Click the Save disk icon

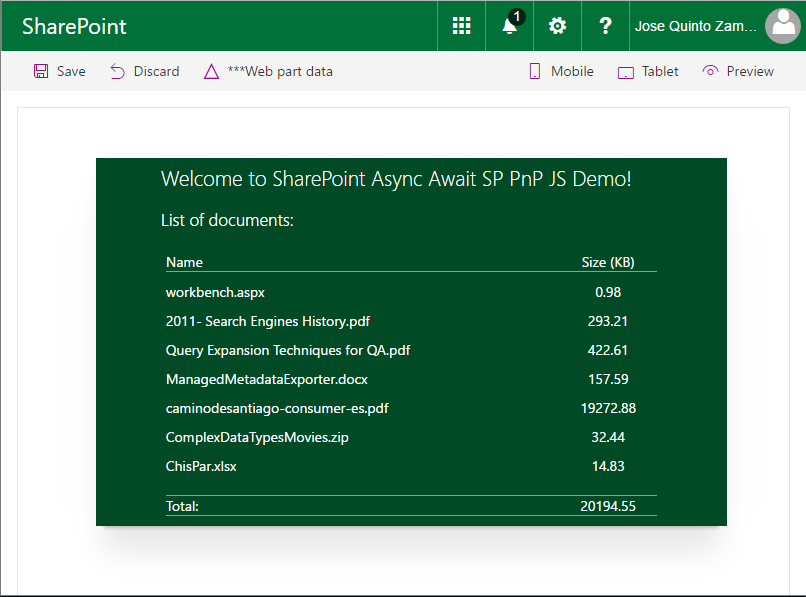(x=41, y=71)
